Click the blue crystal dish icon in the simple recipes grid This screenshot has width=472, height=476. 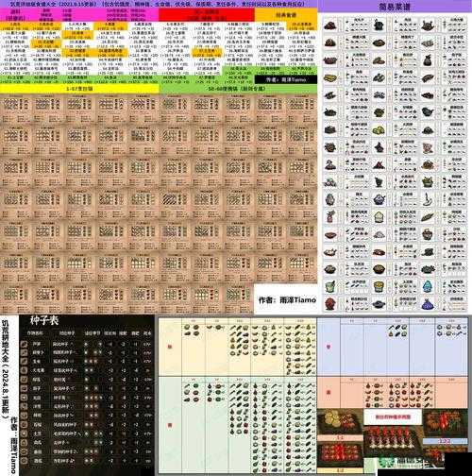coord(428,286)
